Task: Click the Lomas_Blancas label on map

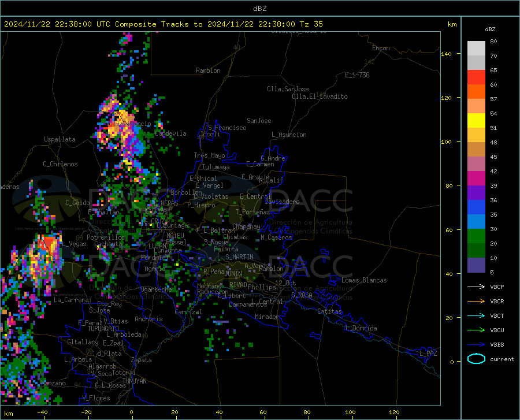Action: (364, 280)
